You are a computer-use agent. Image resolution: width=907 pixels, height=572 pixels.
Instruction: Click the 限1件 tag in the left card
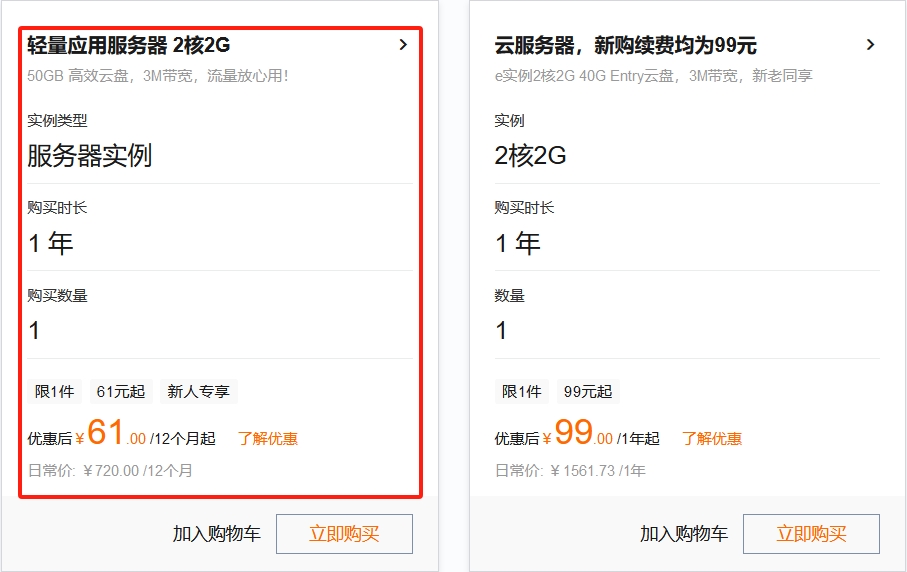pos(54,392)
